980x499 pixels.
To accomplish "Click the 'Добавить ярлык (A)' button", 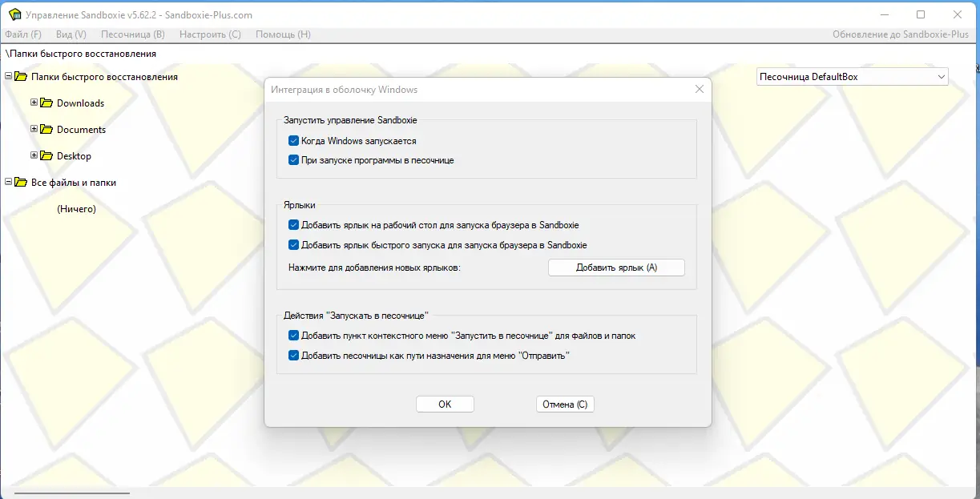I will tap(616, 268).
